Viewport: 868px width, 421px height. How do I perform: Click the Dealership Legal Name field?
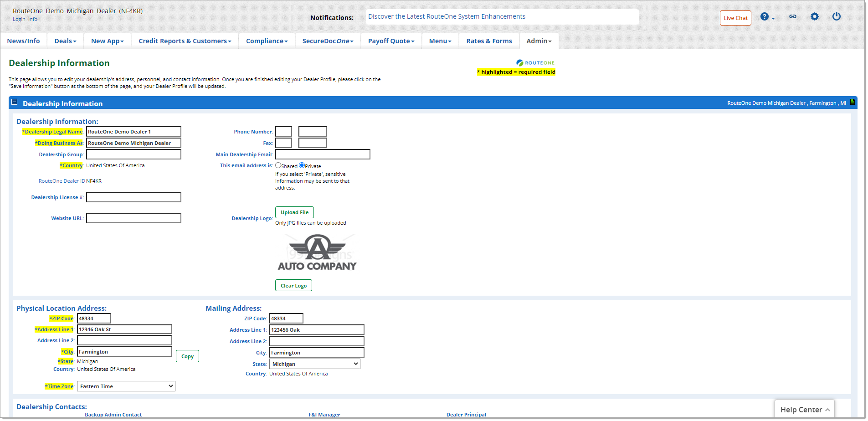134,132
